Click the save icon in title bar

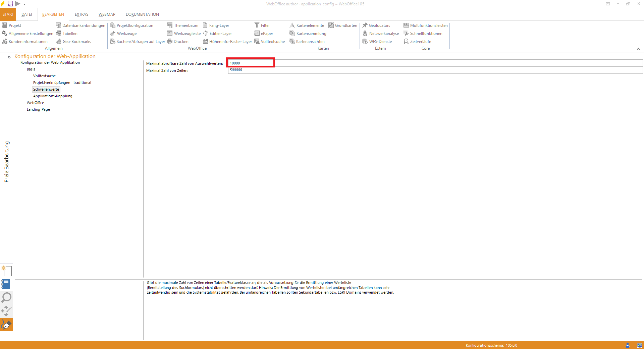click(x=10, y=4)
